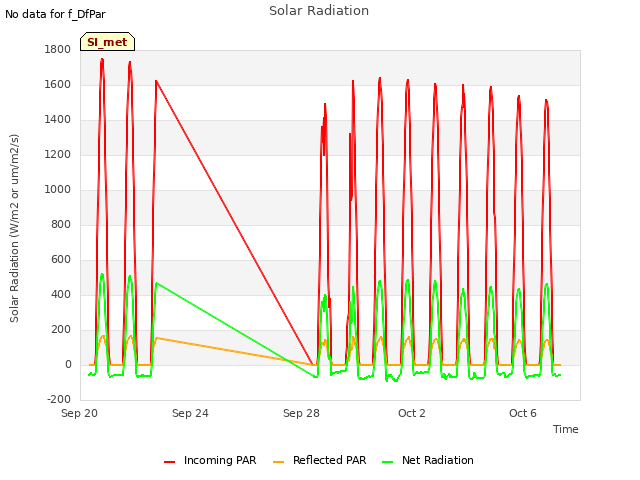Click the Sep 24 x-axis tick label
The height and width of the screenshot is (480, 640).
click(190, 413)
